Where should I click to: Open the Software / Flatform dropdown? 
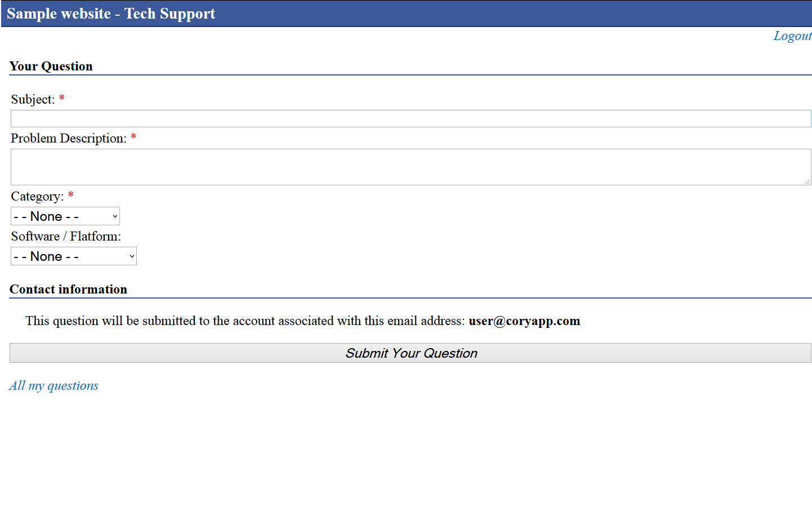point(73,256)
